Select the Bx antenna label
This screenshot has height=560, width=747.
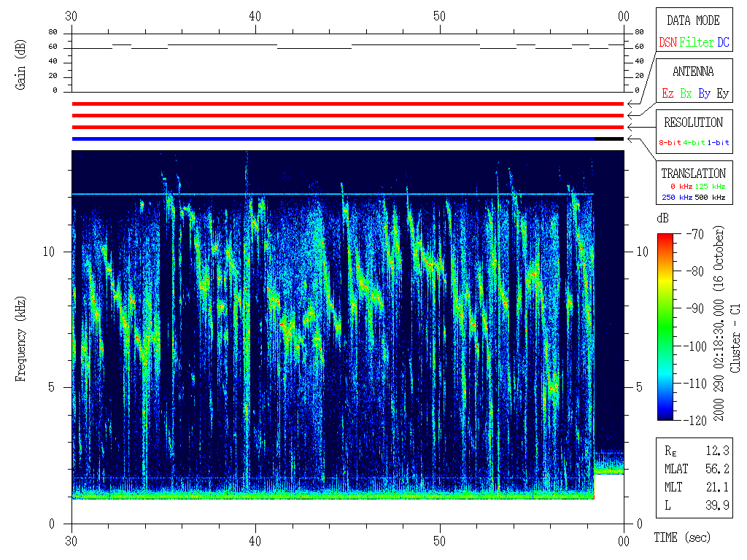pos(686,93)
